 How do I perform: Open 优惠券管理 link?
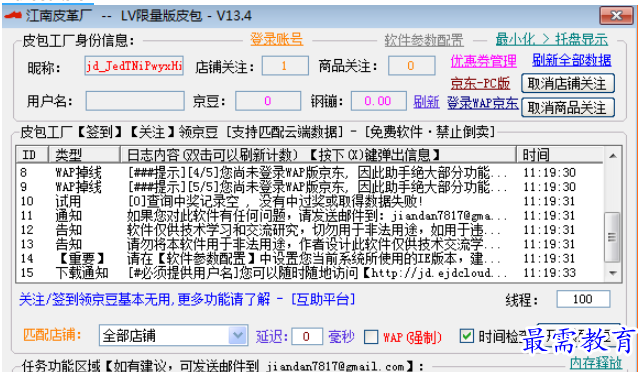pyautogui.click(x=483, y=61)
